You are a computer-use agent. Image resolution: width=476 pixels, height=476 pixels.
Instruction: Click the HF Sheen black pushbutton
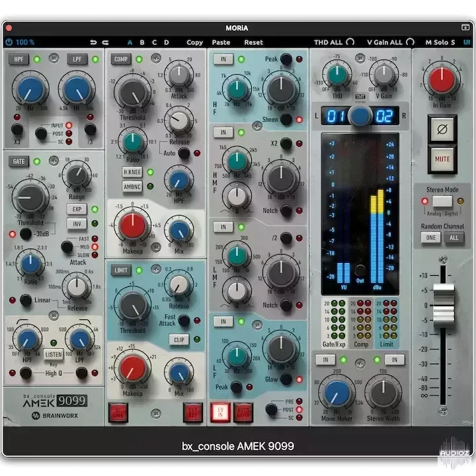[x=286, y=120]
